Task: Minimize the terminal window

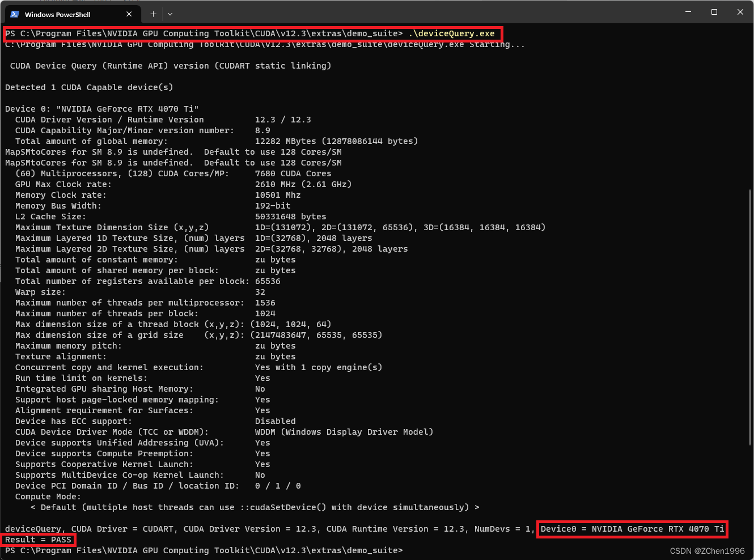Action: tap(688, 12)
